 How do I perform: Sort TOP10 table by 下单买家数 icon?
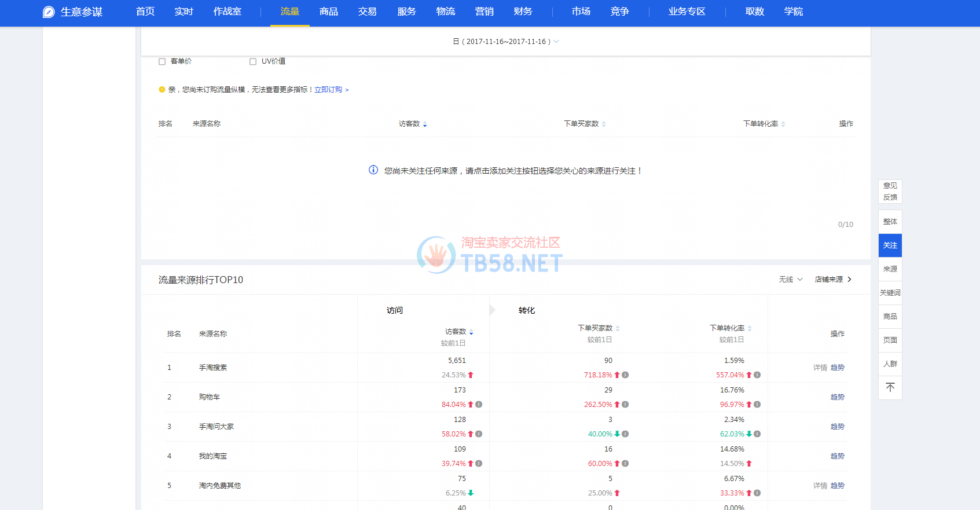click(x=618, y=329)
